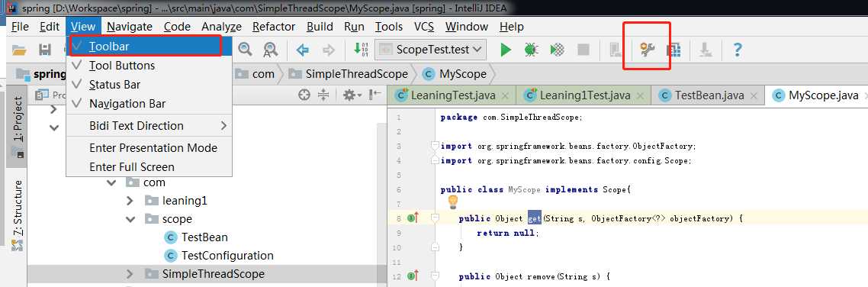Click the implements gutter icon on line 12
868x287 pixels.
click(413, 276)
